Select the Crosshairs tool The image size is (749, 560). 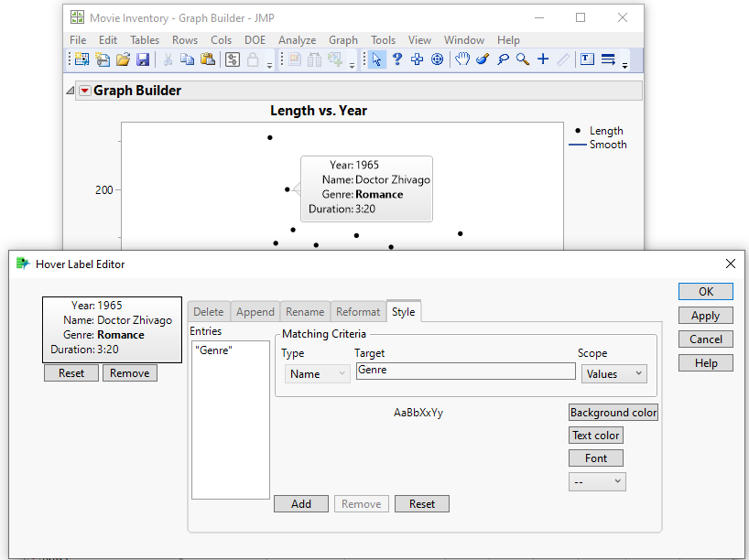tap(543, 59)
